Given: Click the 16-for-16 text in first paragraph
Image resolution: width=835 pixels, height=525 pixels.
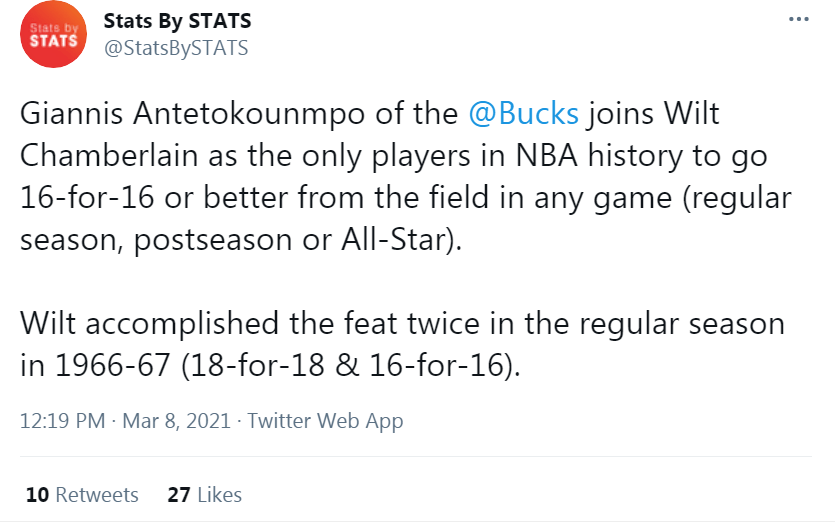Looking at the screenshot, I should [x=87, y=198].
